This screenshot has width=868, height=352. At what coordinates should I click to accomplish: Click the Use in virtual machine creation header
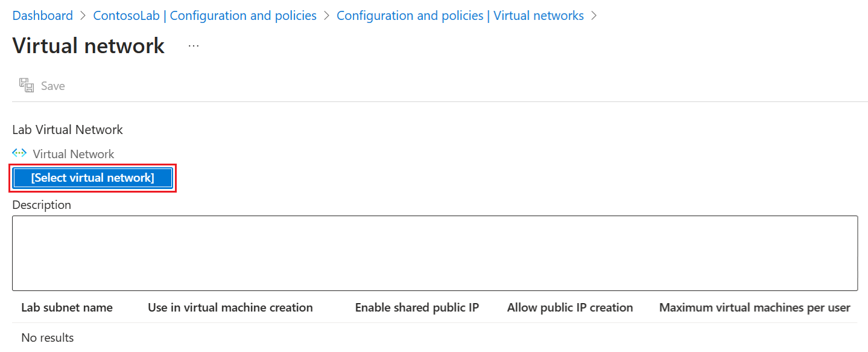click(x=230, y=307)
